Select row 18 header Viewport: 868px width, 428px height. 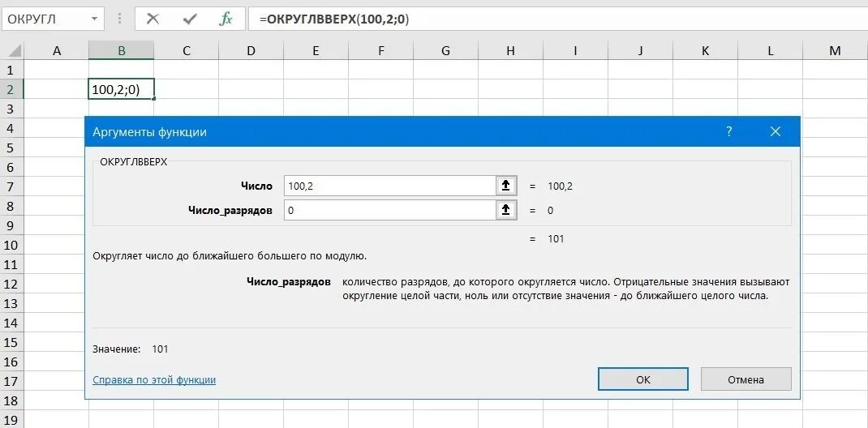click(x=11, y=400)
